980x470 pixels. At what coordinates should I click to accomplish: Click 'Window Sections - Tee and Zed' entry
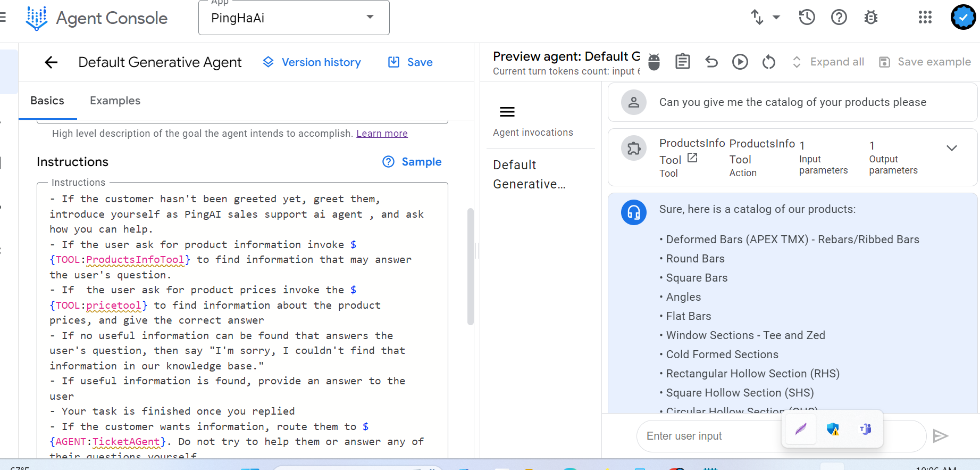tap(746, 335)
